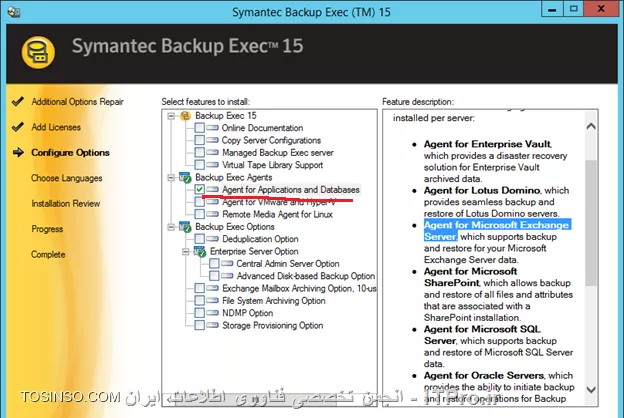Screen dimensions: 624x418
Task: Click the Agent for Oracle Servers heading
Action: coord(484,375)
